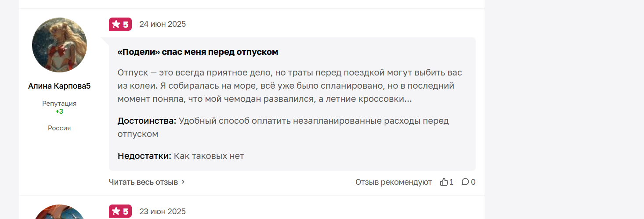Click the 5-star rating badge dated 23 июн
Viewport: 644px width, 219px height.
pyautogui.click(x=120, y=212)
